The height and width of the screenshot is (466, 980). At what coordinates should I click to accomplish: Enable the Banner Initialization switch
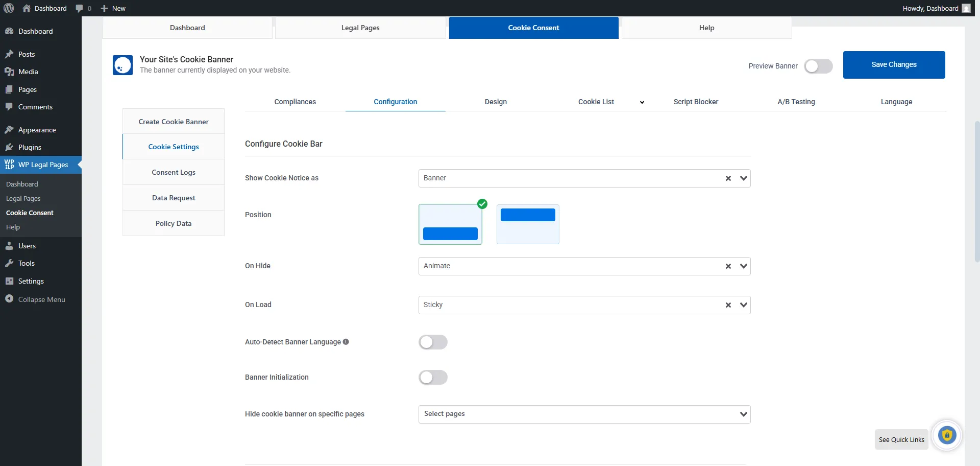click(433, 377)
